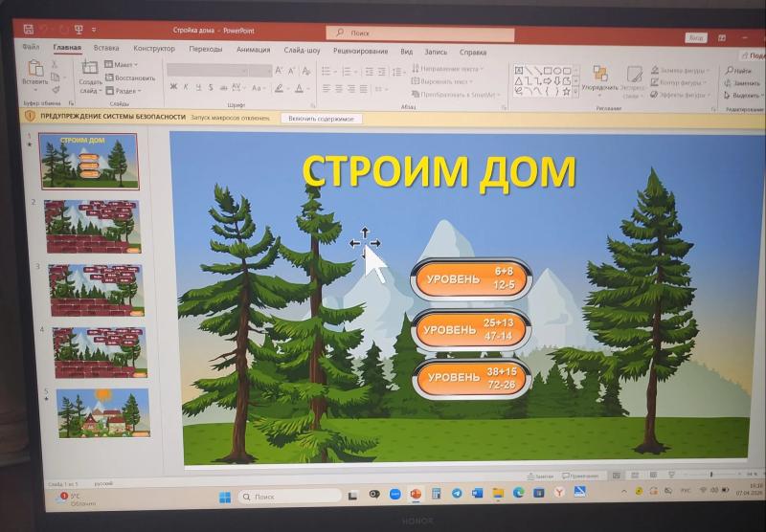Click the Вставить paste icon
The height and width of the screenshot is (532, 766).
click(35, 68)
